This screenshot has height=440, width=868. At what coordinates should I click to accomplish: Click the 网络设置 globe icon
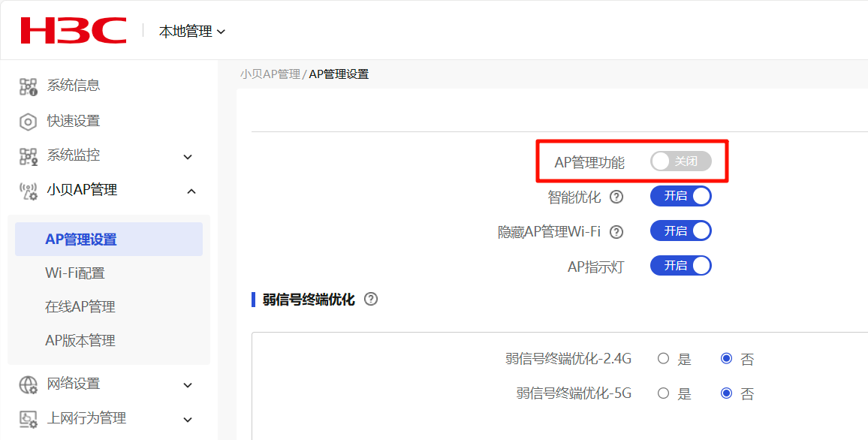(x=28, y=384)
